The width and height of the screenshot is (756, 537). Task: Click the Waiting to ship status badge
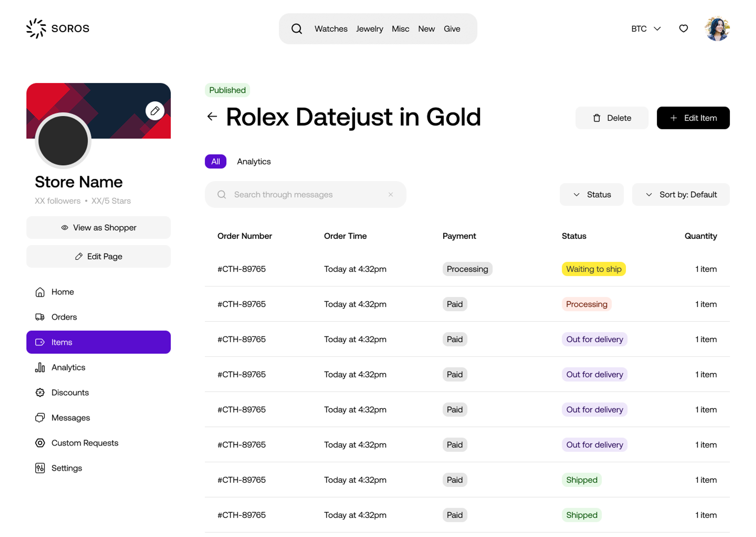pos(594,269)
